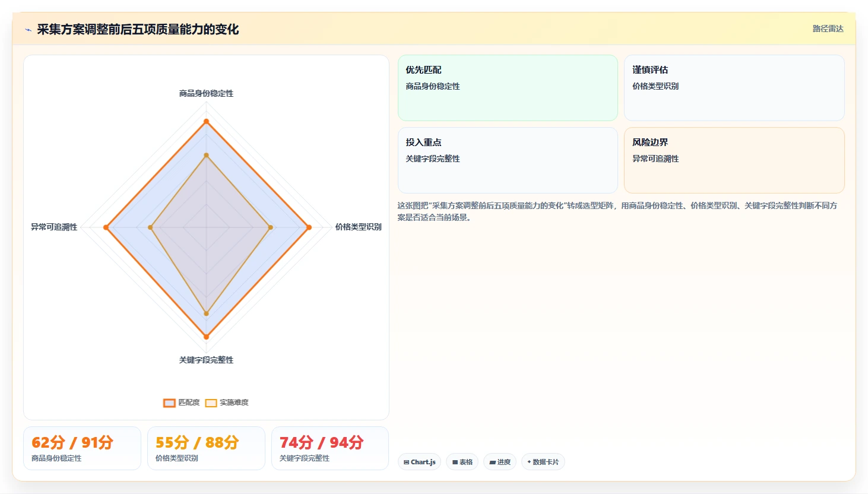Screen dimensions: 868x494
Task: Click the lightning icon beside the title
Action: point(28,30)
